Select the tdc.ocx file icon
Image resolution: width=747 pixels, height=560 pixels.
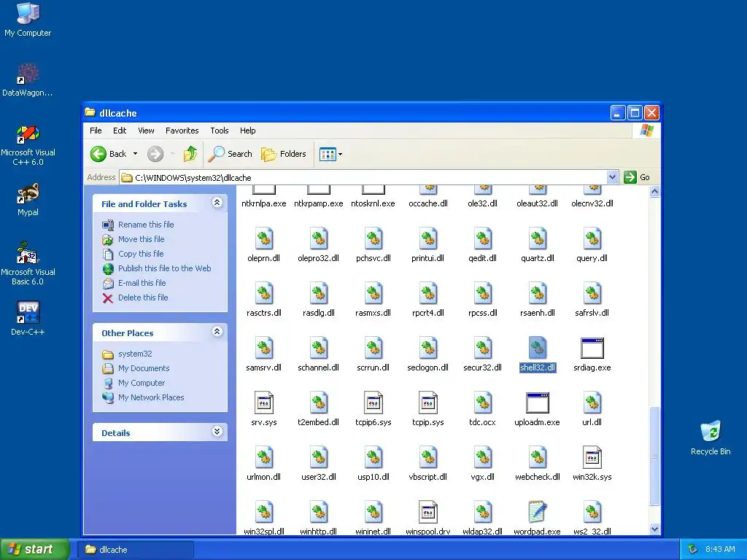click(x=483, y=402)
